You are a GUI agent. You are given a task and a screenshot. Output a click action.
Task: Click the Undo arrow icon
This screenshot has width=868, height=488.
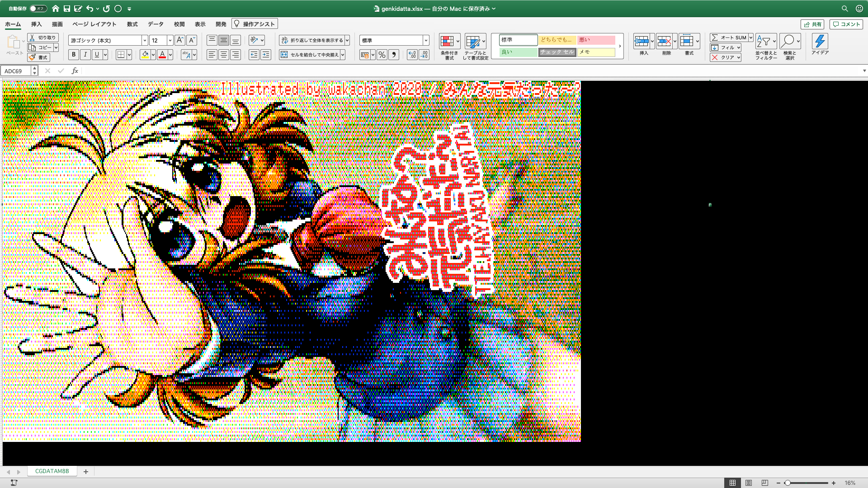click(x=90, y=9)
